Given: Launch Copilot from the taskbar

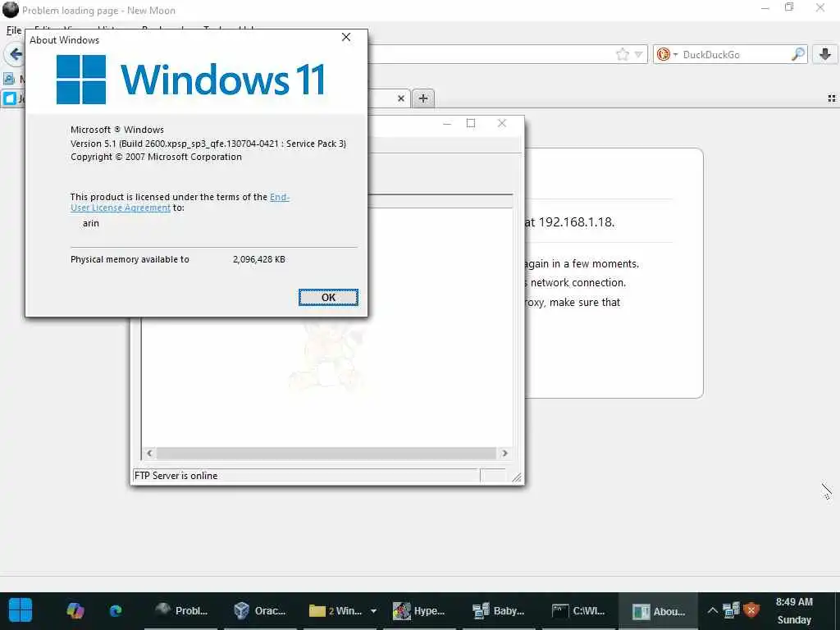Looking at the screenshot, I should pos(75,610).
